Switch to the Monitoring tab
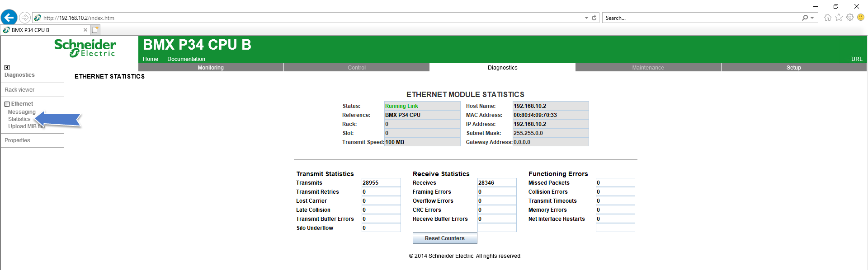868x270 pixels. pyautogui.click(x=211, y=68)
